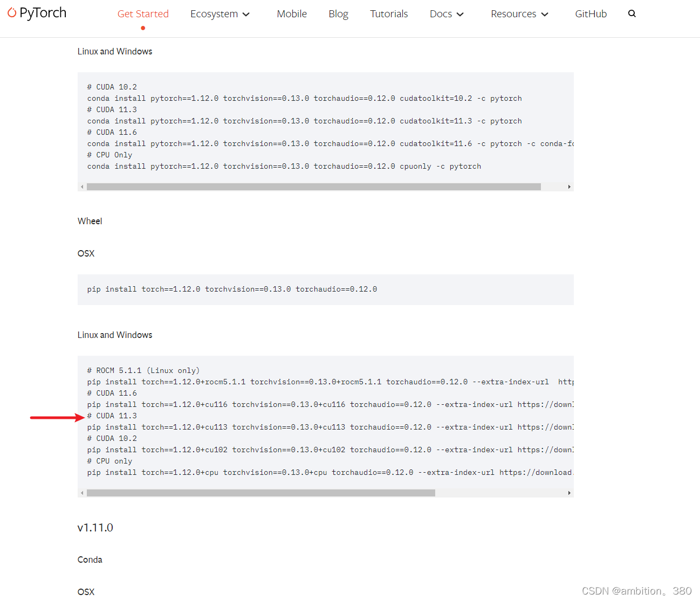
Task: Click the conda code block horizontal scrollbar thumb
Action: click(313, 187)
